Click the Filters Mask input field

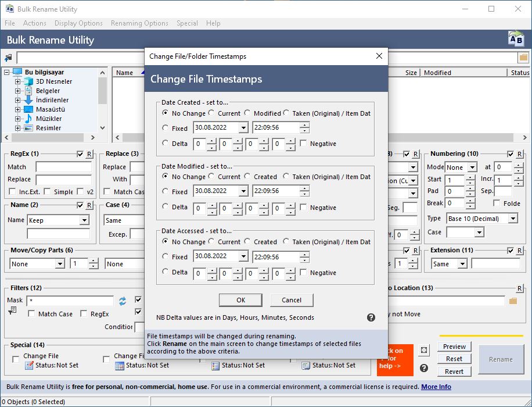[x=70, y=301]
